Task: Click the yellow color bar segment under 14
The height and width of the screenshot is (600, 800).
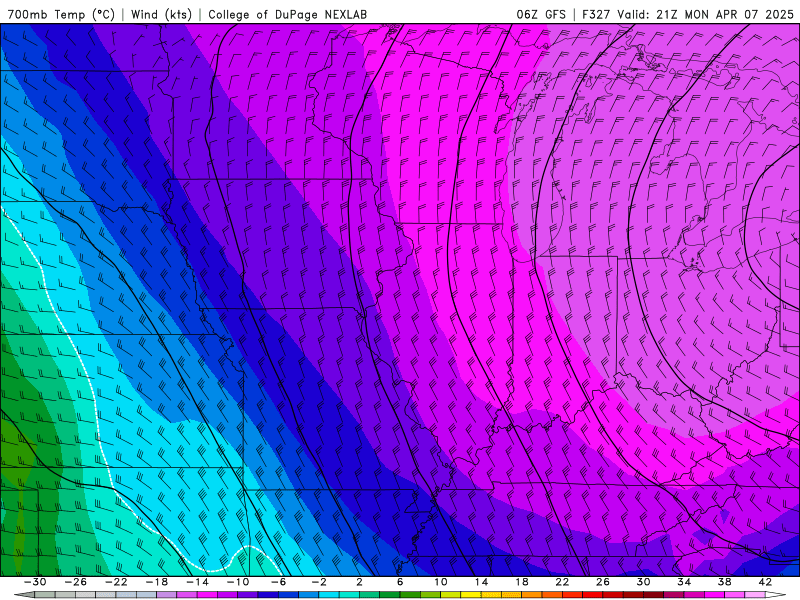Action: (471, 595)
